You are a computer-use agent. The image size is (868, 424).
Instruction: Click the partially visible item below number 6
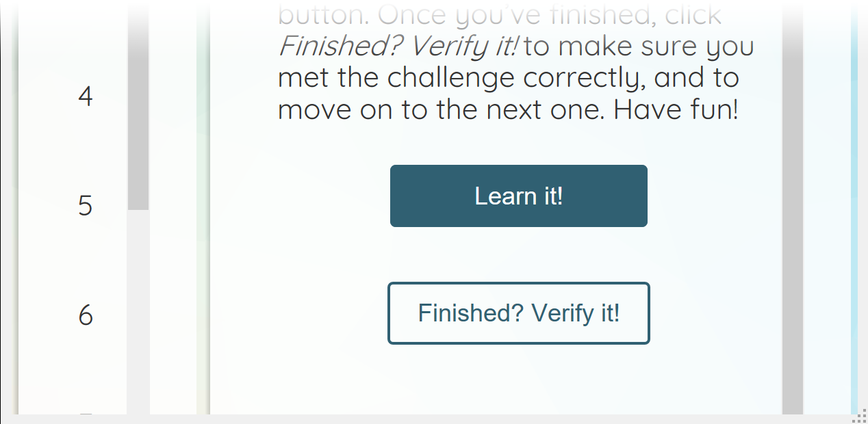[x=85, y=413]
